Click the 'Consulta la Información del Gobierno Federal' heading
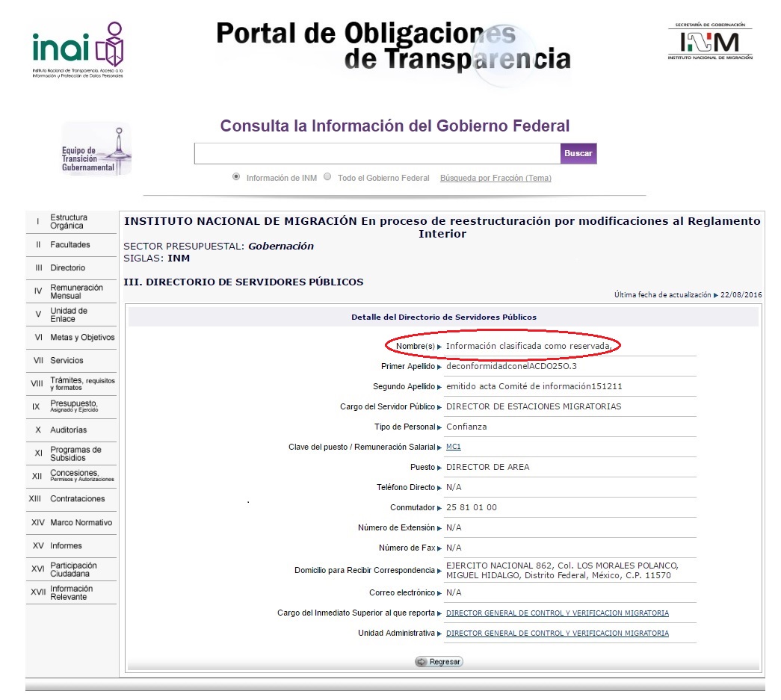The height and width of the screenshot is (700, 781). pyautogui.click(x=395, y=126)
